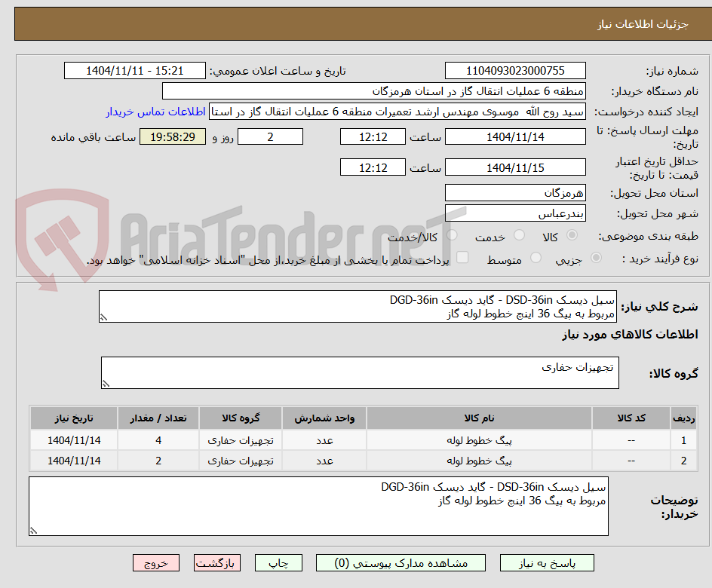Click the پاسخ به نیاز button
The height and width of the screenshot is (588, 712).
click(547, 563)
